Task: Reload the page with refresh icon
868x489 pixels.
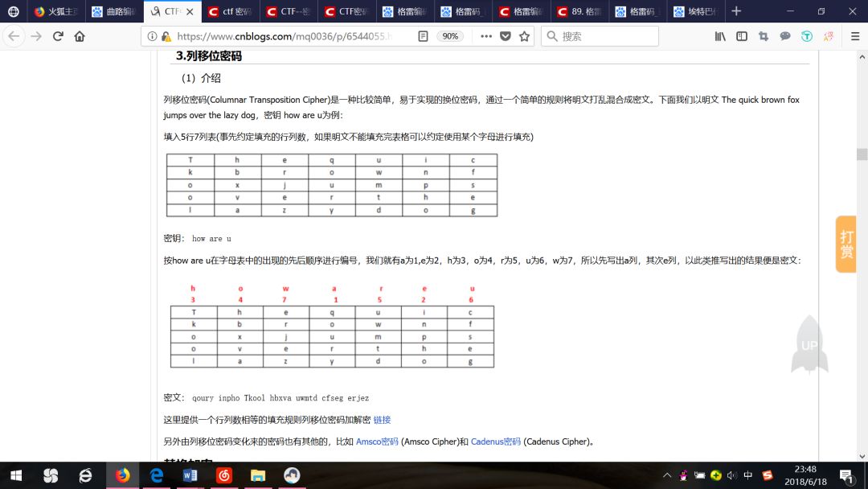Action: point(57,36)
